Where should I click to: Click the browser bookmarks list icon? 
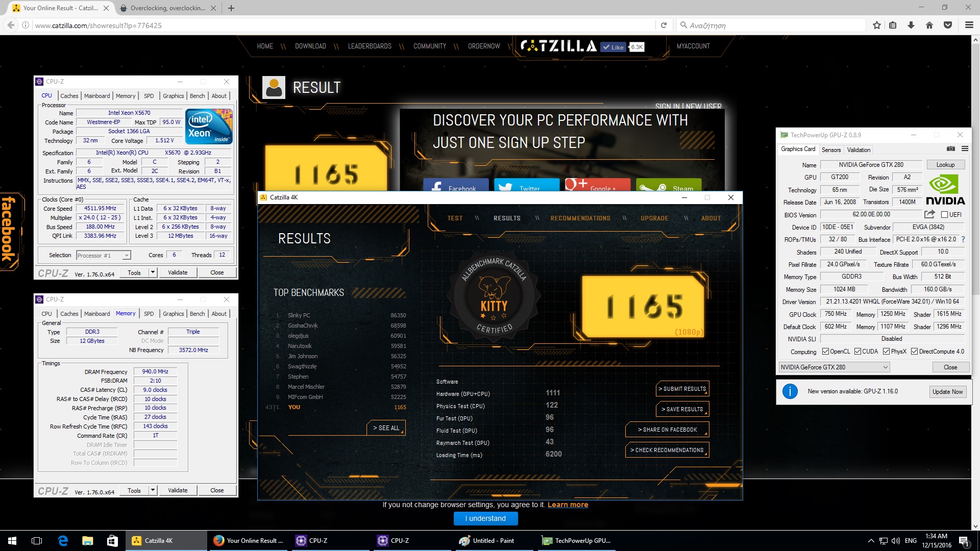(x=893, y=25)
